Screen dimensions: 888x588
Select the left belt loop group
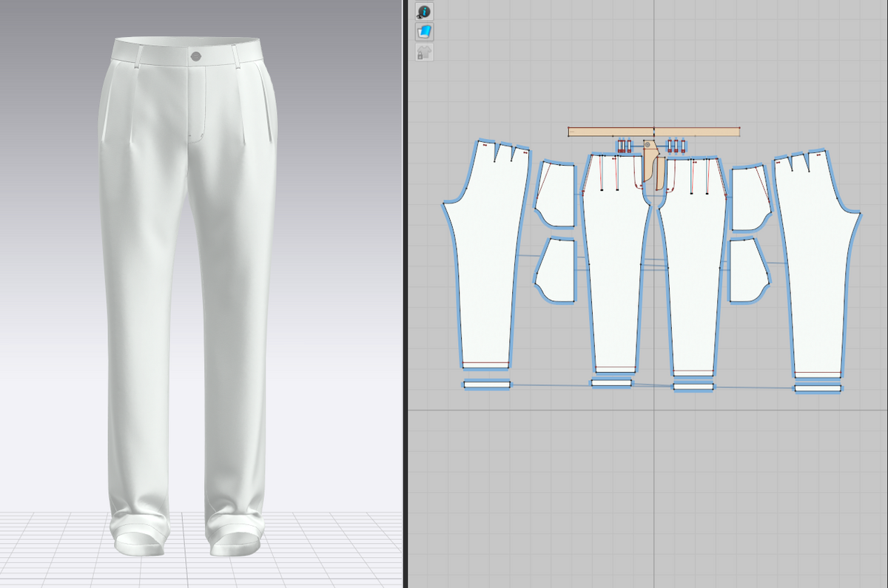coord(624,145)
